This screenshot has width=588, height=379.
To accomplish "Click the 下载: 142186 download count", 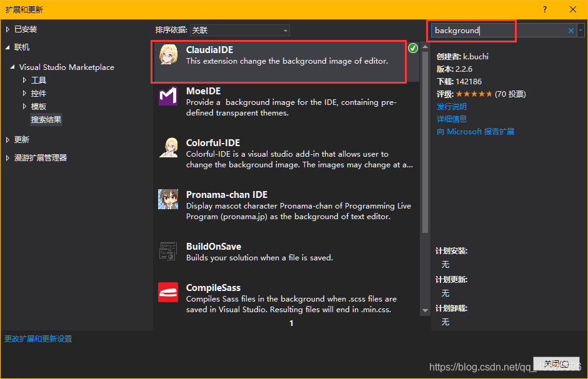I will tap(459, 82).
